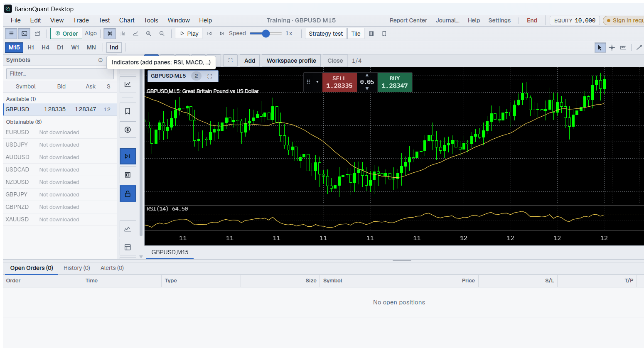Adjust the Speed slider
Image resolution: width=644 pixels, height=348 pixels.
pyautogui.click(x=266, y=34)
